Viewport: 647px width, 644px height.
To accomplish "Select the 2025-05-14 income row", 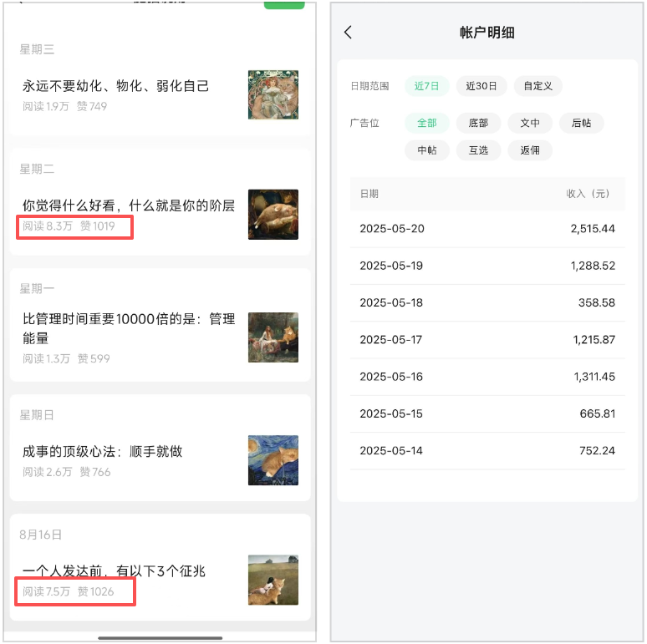I will click(487, 451).
